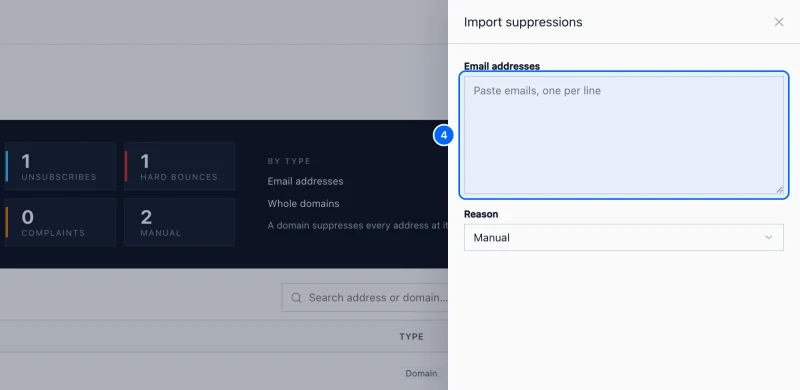This screenshot has width=800, height=390.
Task: Click the 'Whole domains' text under By Type
Action: [x=303, y=204]
